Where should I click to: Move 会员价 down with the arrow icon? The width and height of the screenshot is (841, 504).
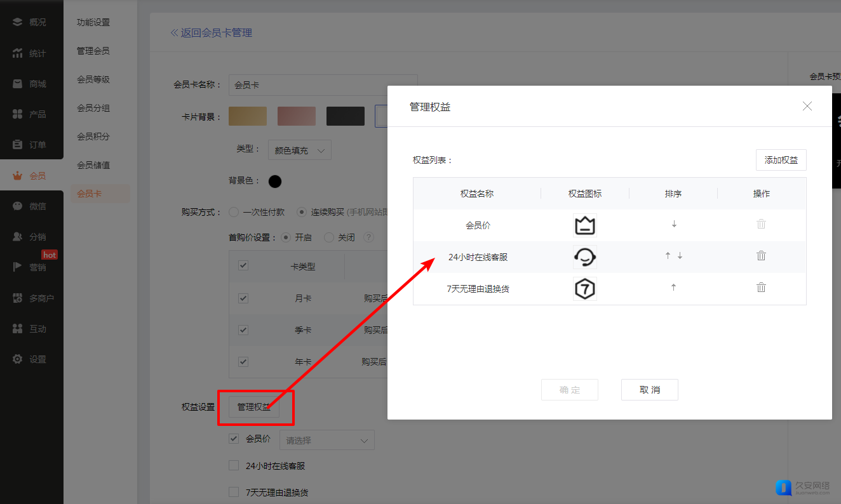(674, 224)
